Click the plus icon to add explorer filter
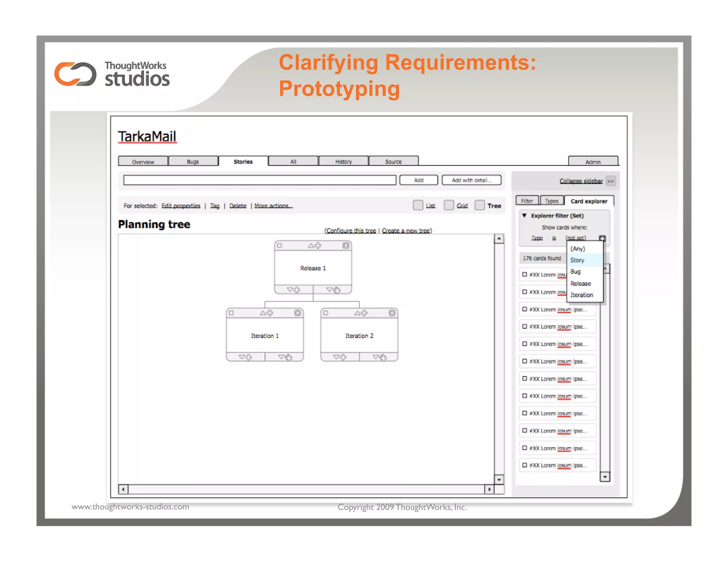The height and width of the screenshot is (562, 728). tap(602, 238)
